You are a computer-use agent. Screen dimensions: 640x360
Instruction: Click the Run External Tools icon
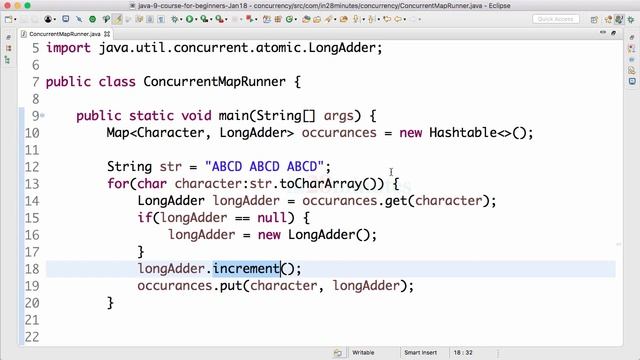220,19
